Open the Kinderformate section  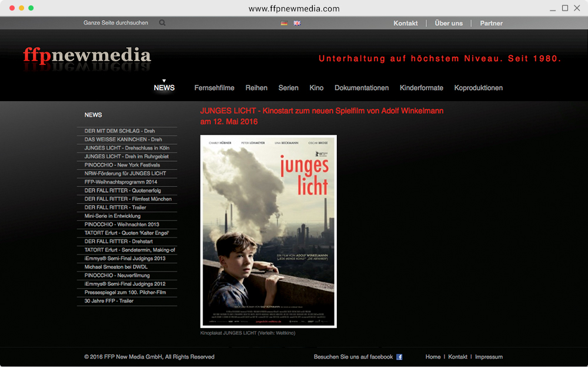coord(422,88)
